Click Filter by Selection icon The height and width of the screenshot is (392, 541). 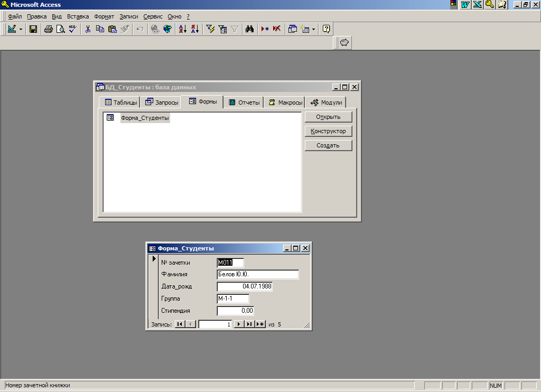point(210,29)
